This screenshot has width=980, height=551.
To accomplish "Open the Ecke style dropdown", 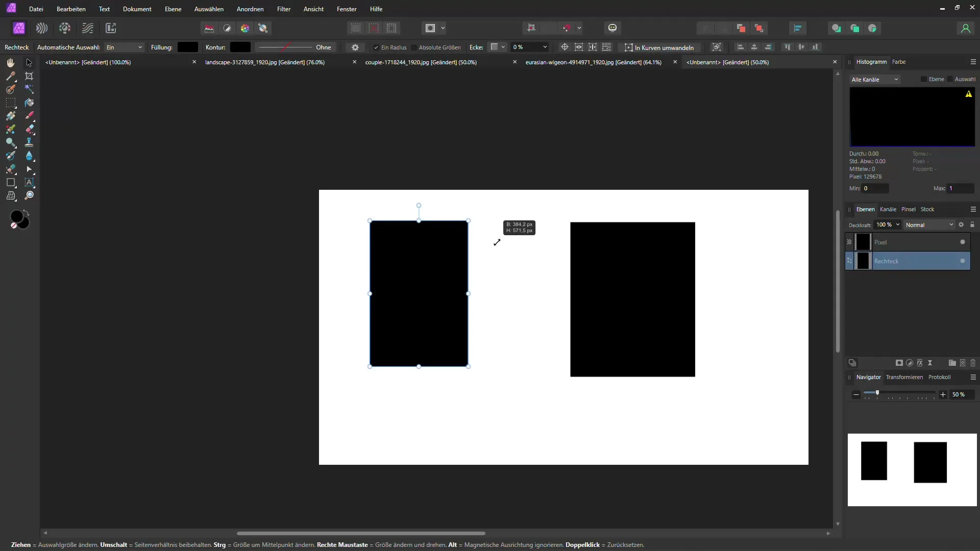I will click(x=498, y=47).
